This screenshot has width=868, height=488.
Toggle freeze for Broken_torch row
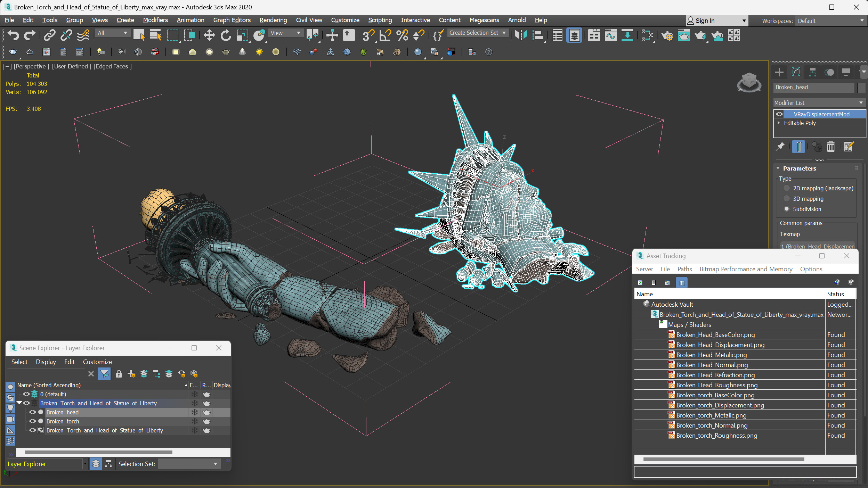(x=194, y=421)
